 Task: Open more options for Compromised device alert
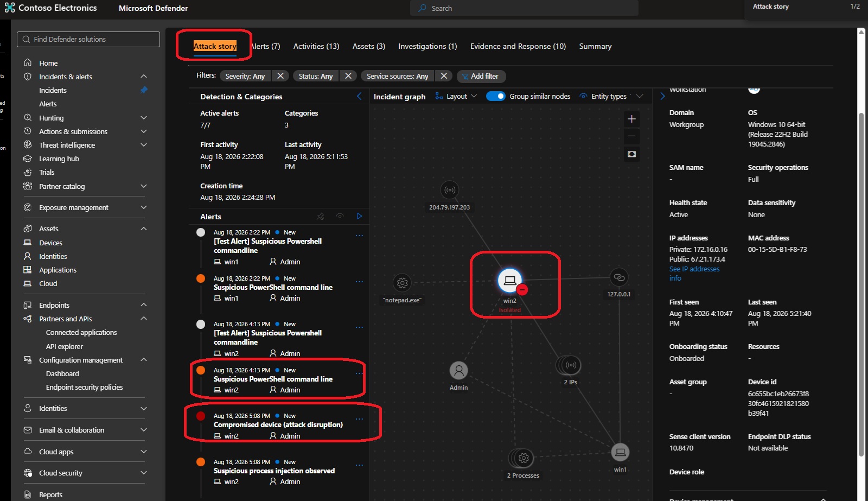click(x=359, y=419)
